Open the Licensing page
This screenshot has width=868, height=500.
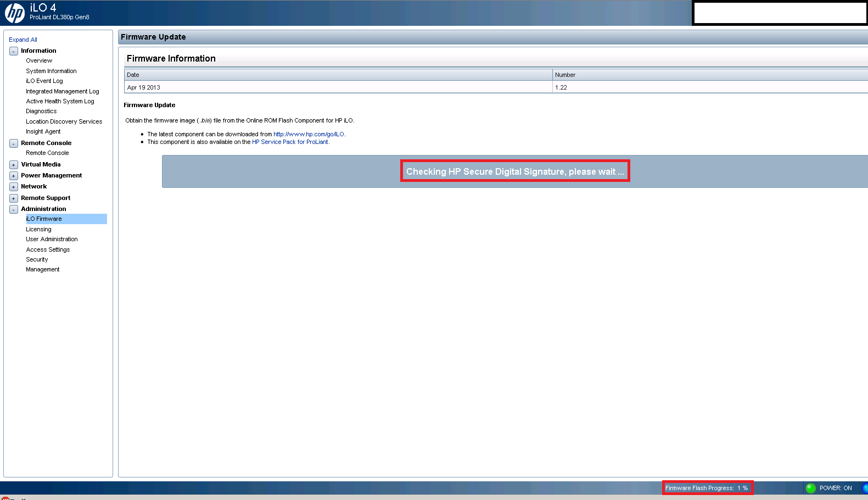click(38, 229)
